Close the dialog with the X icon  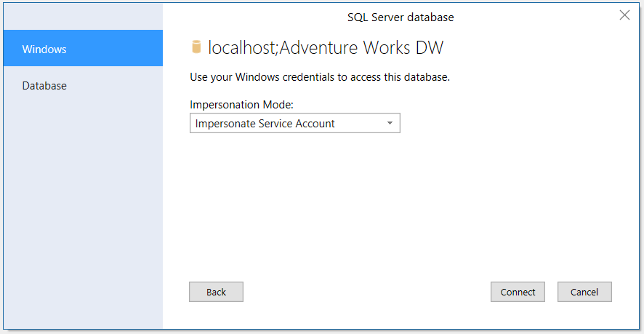tap(624, 15)
